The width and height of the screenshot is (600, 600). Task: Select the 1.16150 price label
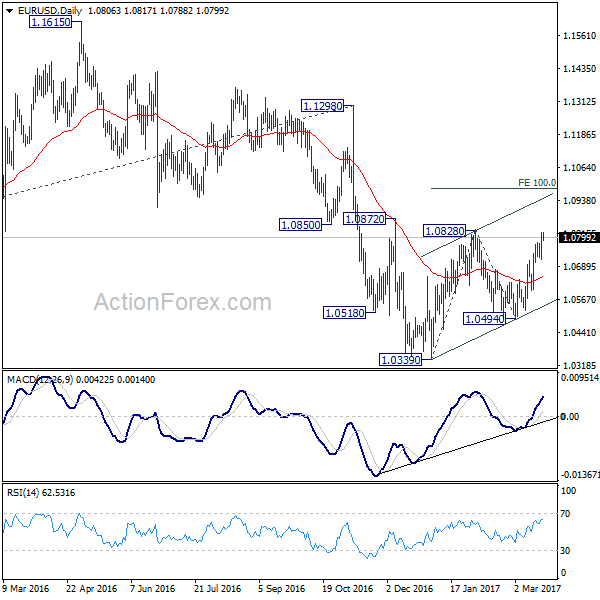click(51, 22)
